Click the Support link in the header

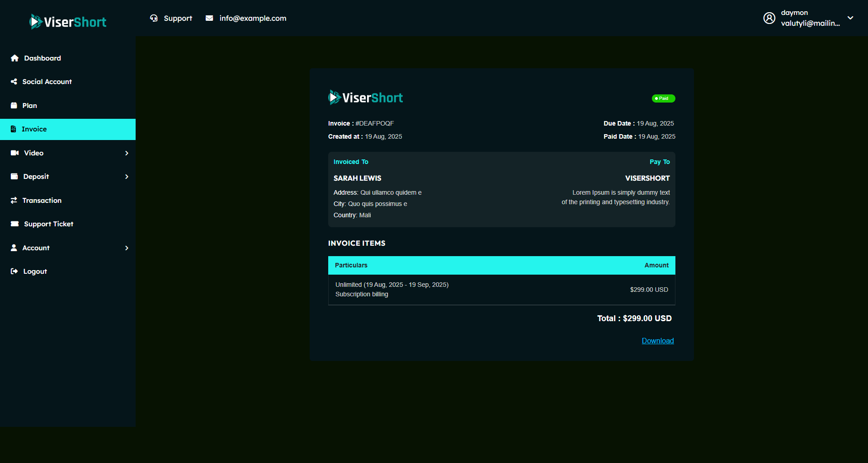coord(178,18)
